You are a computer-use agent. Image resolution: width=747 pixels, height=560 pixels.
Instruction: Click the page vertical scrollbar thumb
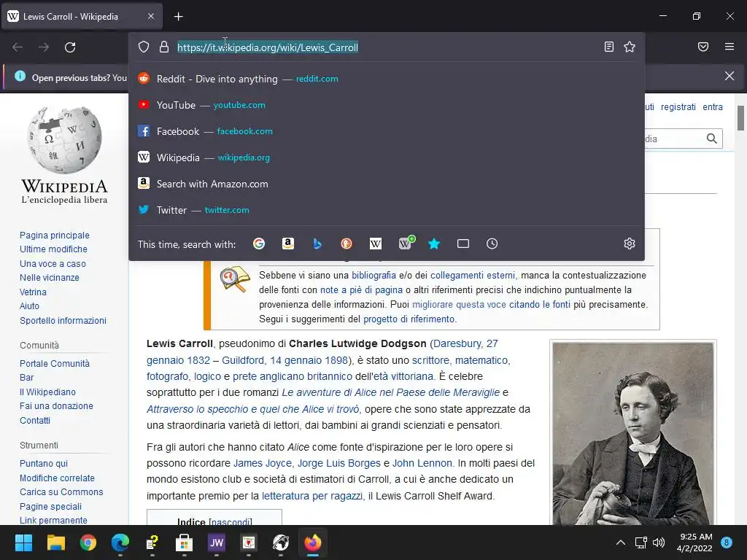click(741, 117)
